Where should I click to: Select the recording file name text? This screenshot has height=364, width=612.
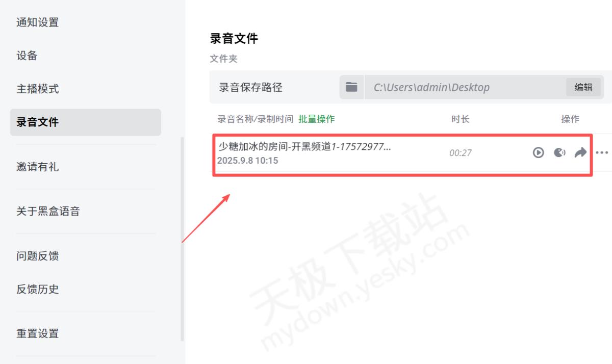coord(304,147)
